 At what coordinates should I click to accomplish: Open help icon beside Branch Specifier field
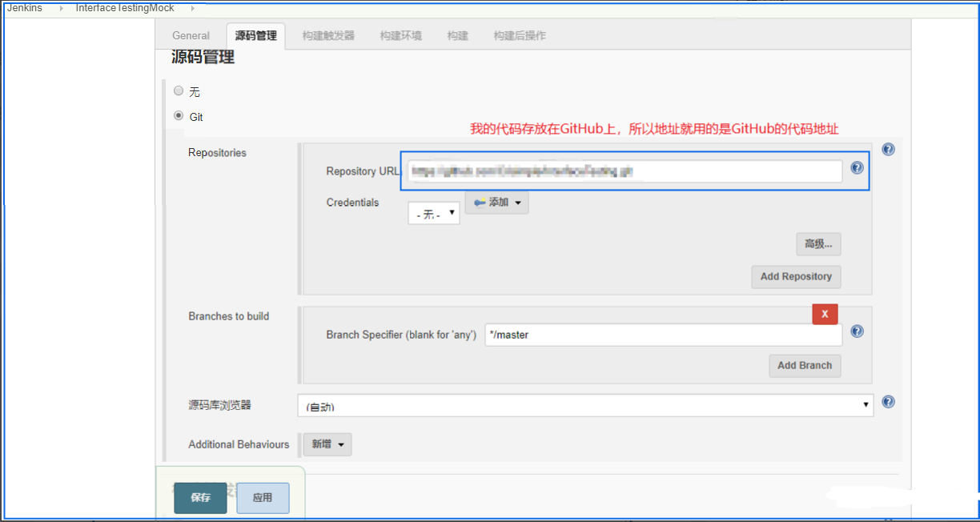click(857, 331)
